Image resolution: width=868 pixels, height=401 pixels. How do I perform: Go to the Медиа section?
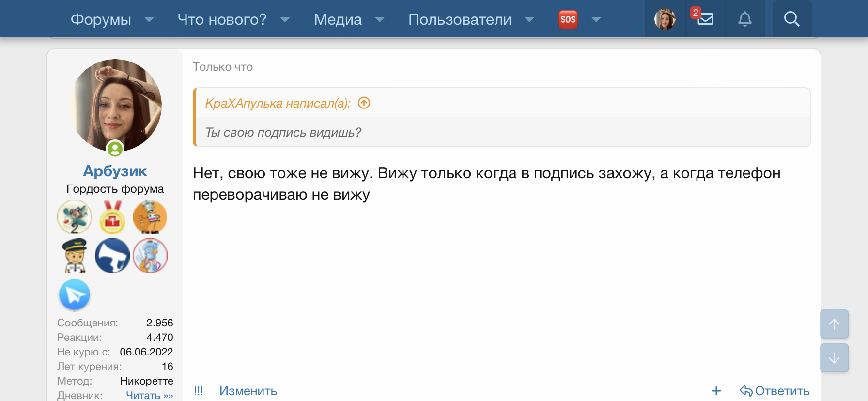(x=338, y=19)
